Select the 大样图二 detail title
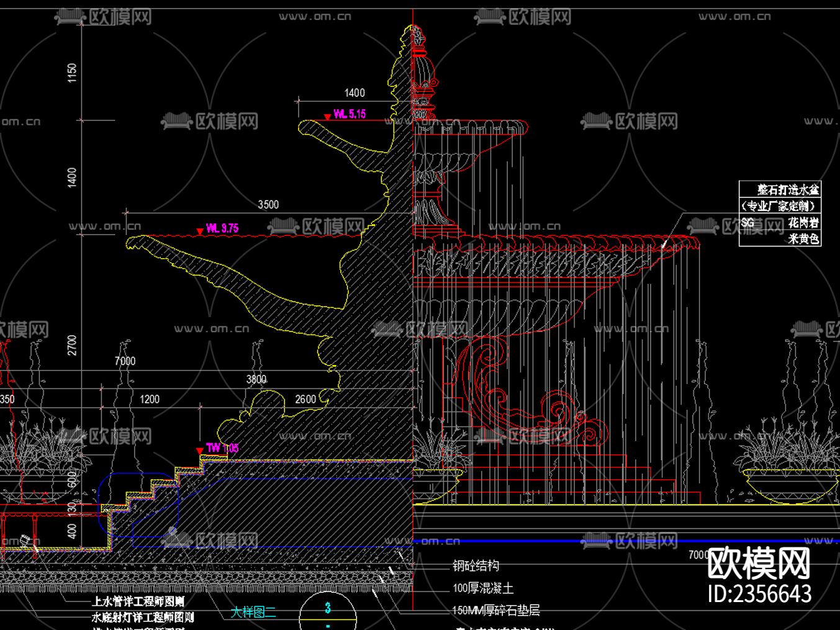 point(253,612)
